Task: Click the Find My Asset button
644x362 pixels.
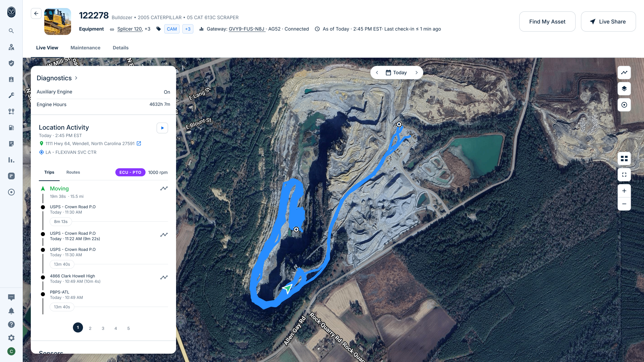Action: point(547,22)
